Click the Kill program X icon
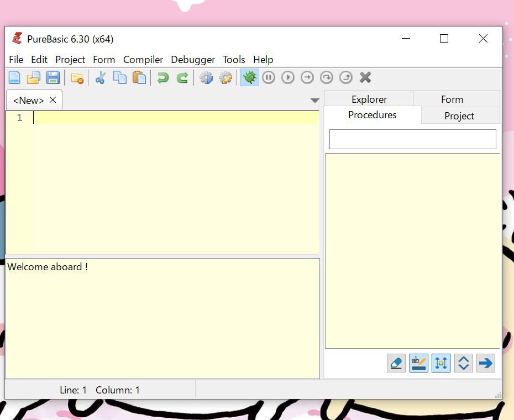 [x=365, y=78]
